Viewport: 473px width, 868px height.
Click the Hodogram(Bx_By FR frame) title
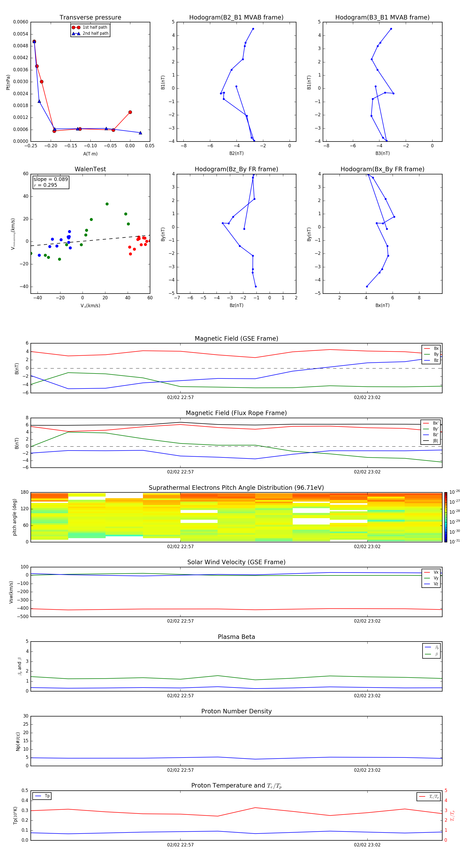click(382, 169)
